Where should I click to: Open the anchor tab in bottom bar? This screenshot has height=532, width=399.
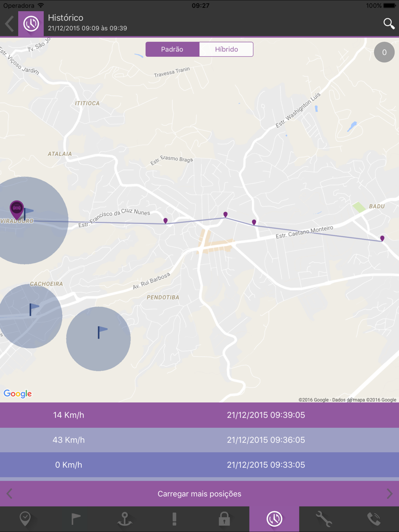[124, 519]
